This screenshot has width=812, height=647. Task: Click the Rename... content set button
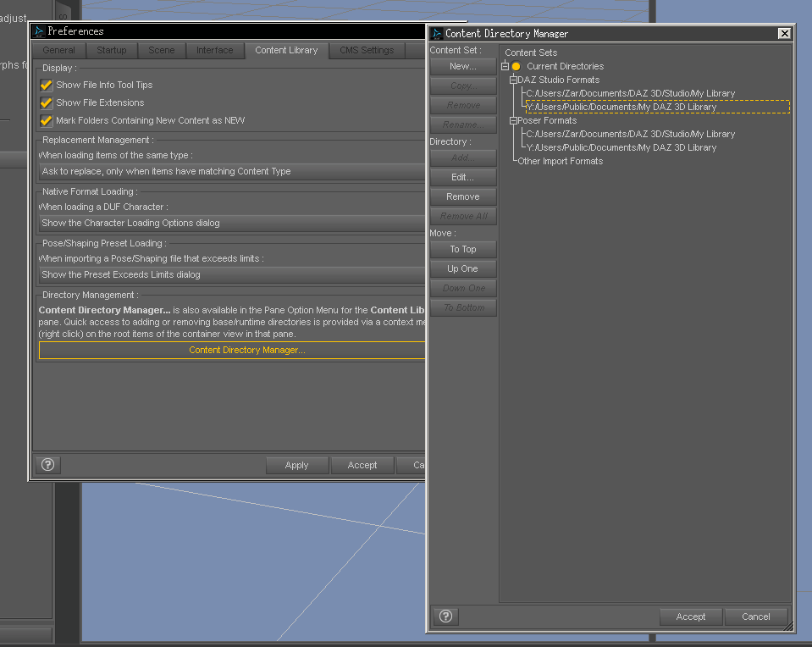(x=463, y=124)
